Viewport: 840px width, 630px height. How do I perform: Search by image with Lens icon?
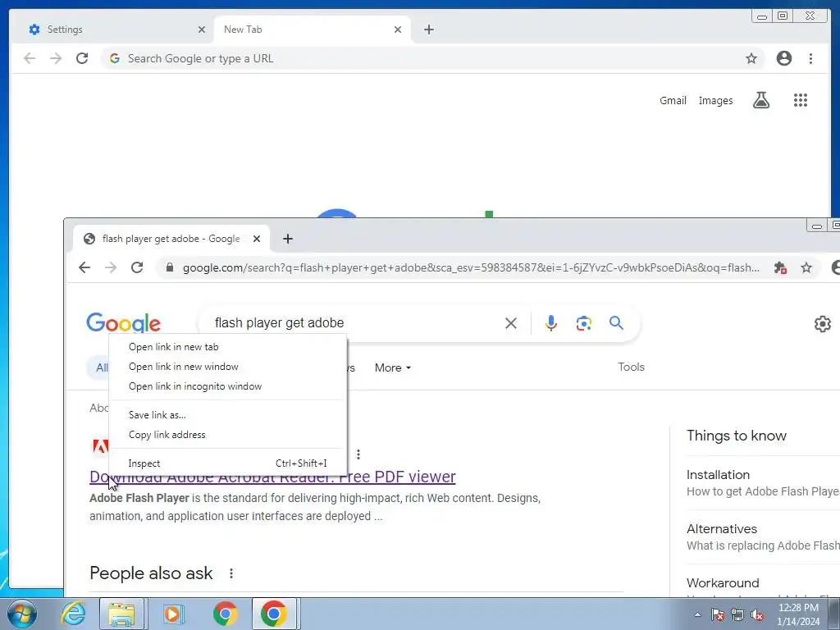click(583, 323)
